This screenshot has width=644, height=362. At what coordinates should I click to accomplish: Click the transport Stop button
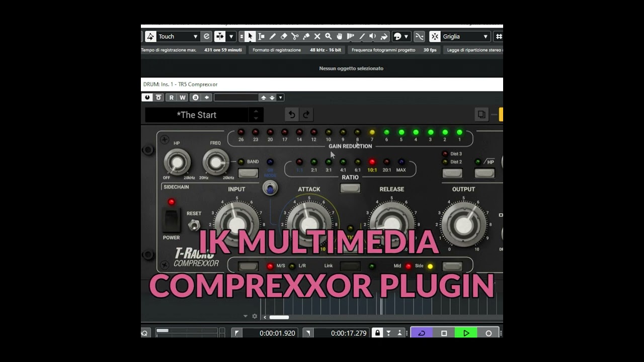[444, 333]
